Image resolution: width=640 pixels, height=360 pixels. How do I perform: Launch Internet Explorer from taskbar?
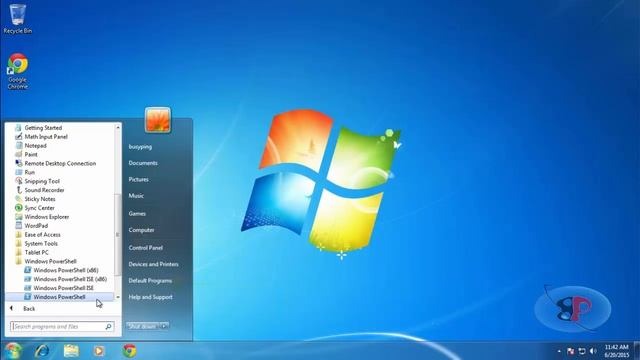[x=42, y=351]
